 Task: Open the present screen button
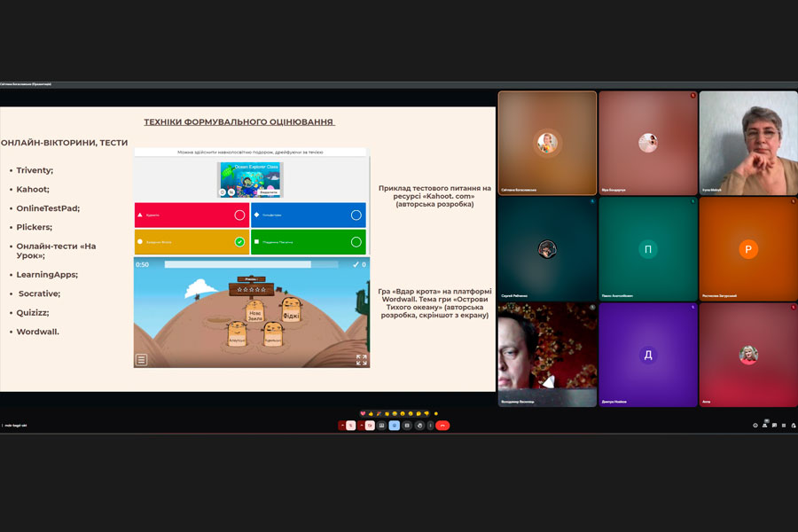pos(407,426)
